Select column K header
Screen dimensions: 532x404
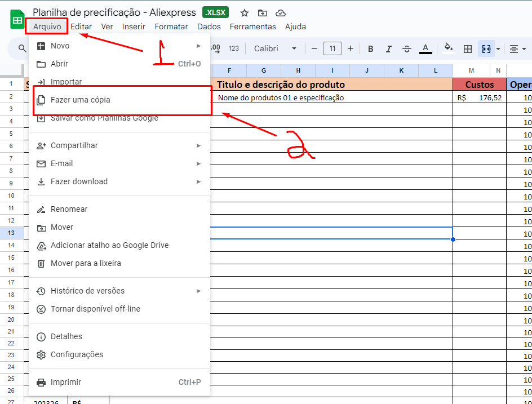[401, 70]
